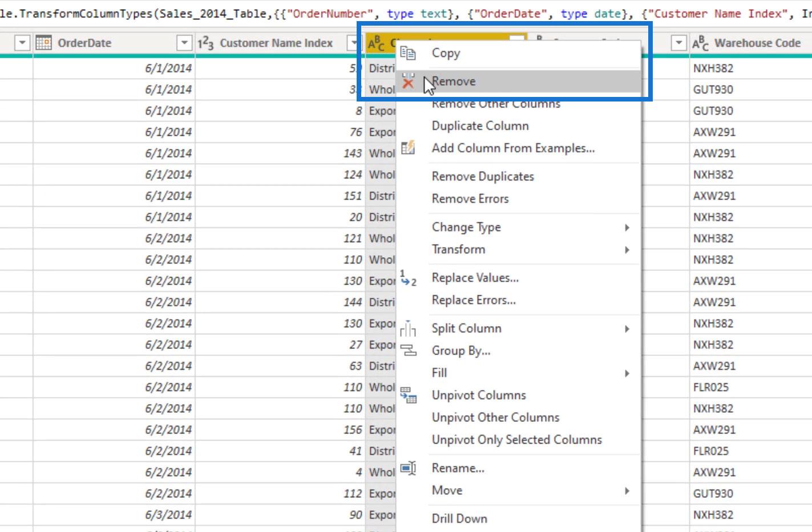Click the Split Column icon
Viewport: 812px width, 532px height.
[x=408, y=328]
